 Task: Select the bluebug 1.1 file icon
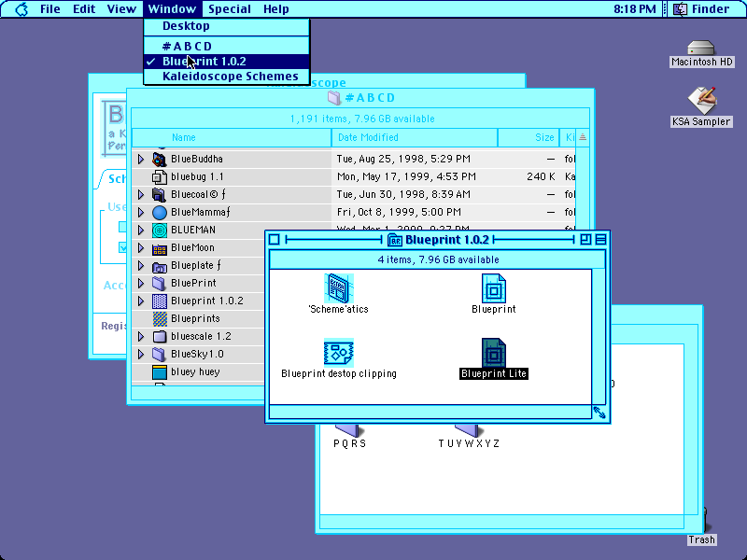click(159, 176)
